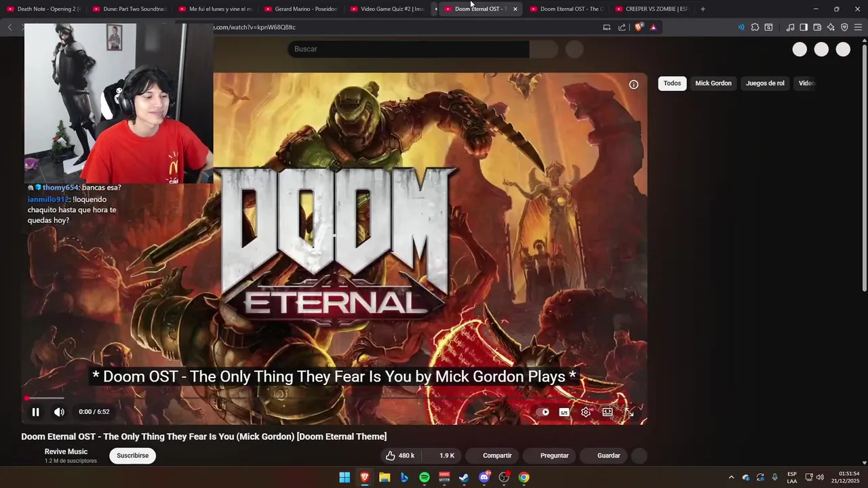
Task: Like the video showing 480 k likes
Action: click(400, 455)
